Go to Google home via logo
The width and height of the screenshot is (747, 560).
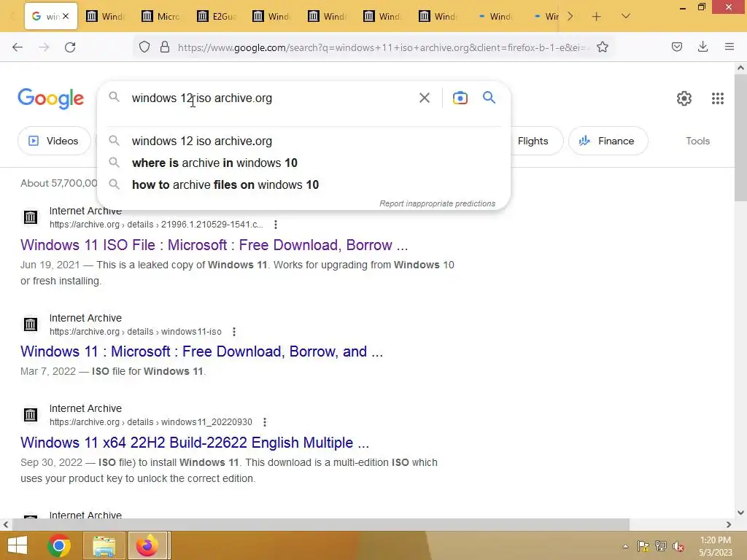click(50, 98)
